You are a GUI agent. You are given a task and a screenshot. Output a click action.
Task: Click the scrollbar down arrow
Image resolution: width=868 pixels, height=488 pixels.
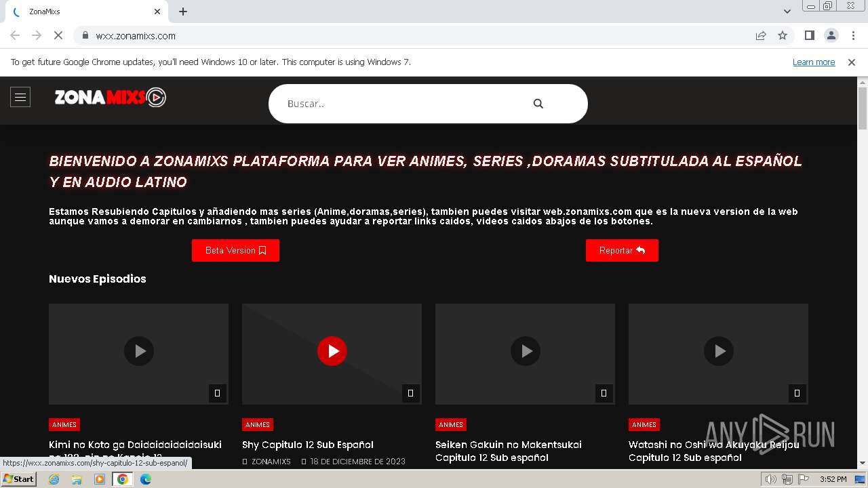click(863, 463)
